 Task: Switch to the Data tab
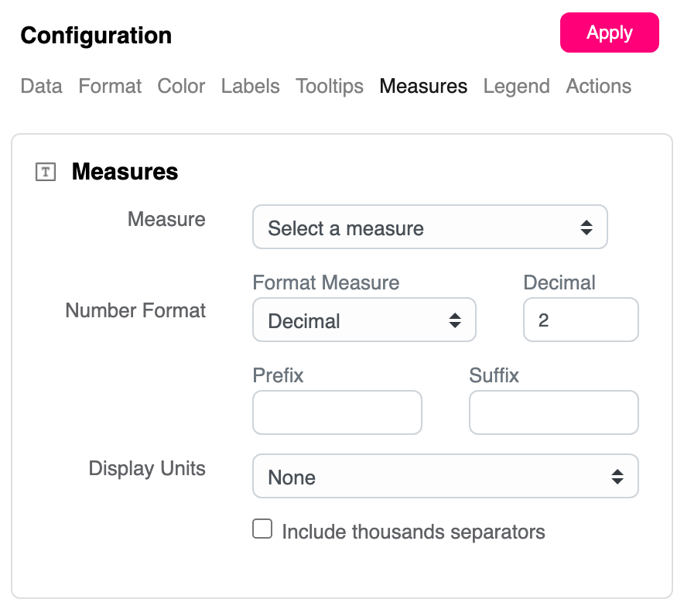pos(41,86)
